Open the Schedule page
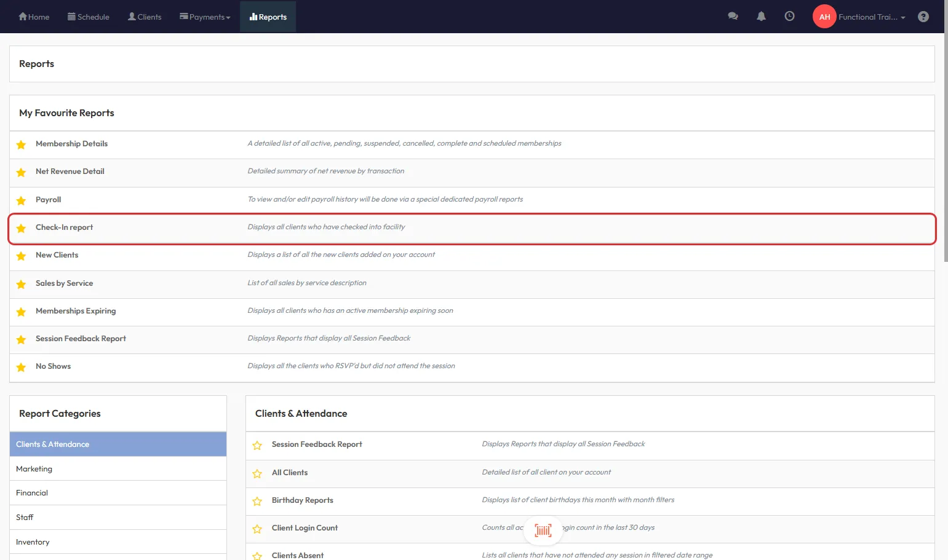This screenshot has width=948, height=560. [x=88, y=17]
